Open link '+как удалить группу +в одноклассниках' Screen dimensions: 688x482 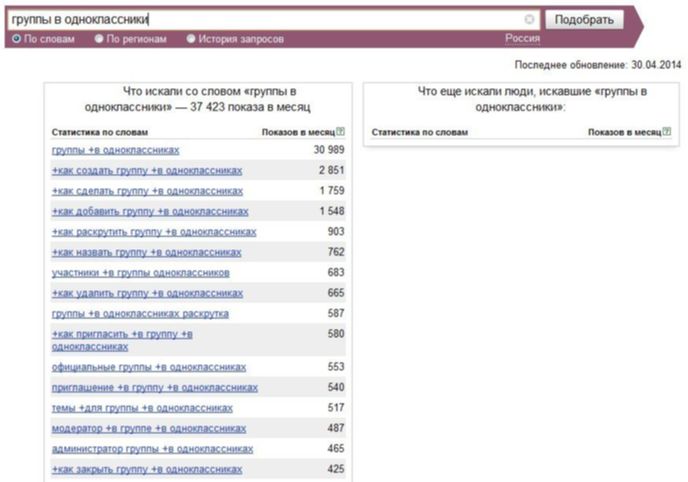[147, 293]
